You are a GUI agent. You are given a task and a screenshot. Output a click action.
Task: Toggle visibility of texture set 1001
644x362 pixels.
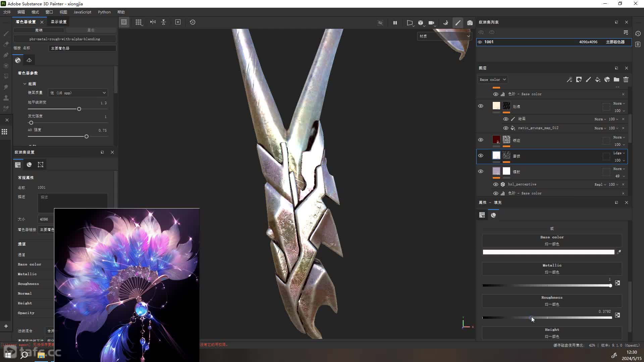pos(480,42)
